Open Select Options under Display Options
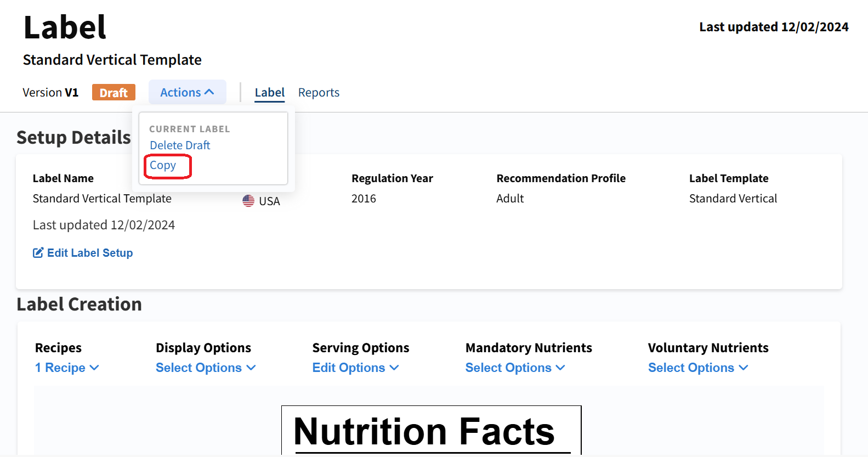This screenshot has width=868, height=457. (x=206, y=368)
